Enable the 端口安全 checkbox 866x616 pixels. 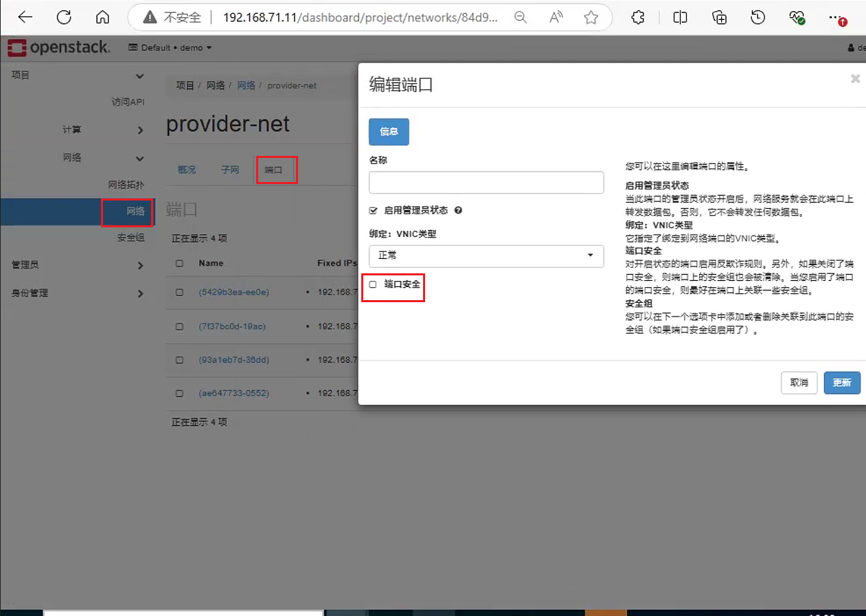pyautogui.click(x=373, y=284)
